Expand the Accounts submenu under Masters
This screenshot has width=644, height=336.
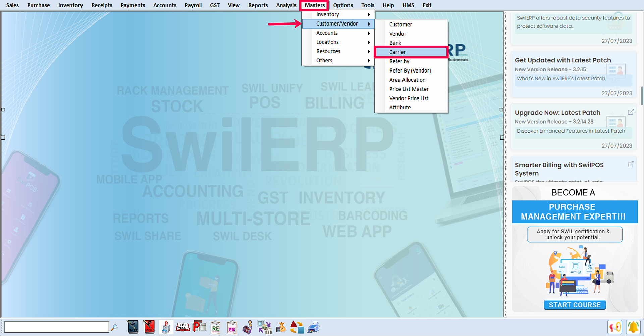pyautogui.click(x=338, y=33)
